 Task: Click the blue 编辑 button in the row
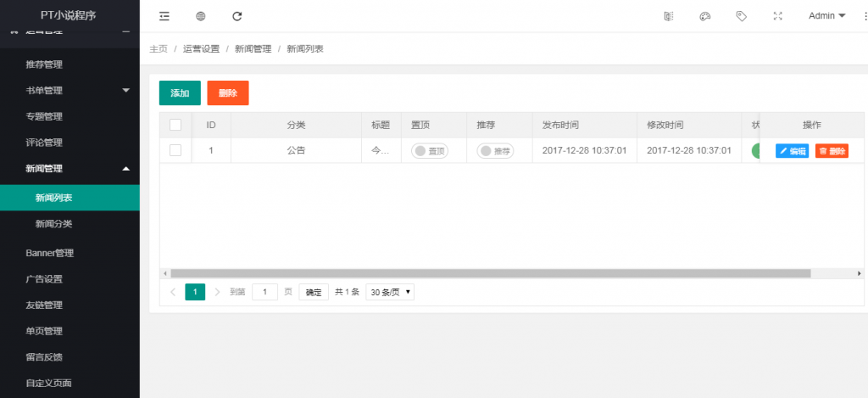[x=792, y=151]
